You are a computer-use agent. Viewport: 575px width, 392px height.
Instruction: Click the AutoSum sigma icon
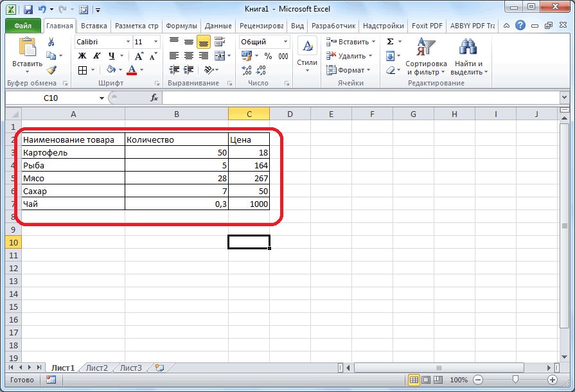390,42
